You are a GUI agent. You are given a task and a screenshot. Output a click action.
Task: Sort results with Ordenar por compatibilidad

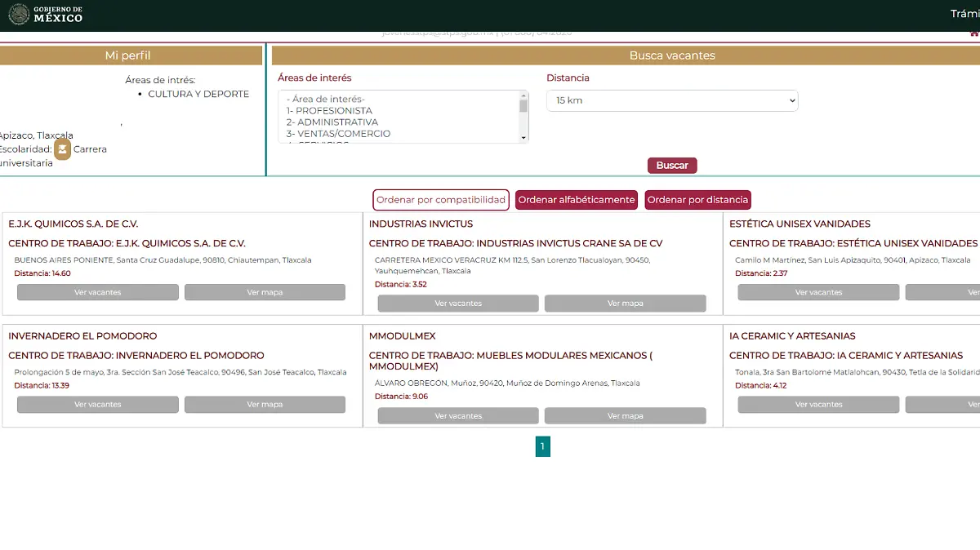click(x=441, y=200)
